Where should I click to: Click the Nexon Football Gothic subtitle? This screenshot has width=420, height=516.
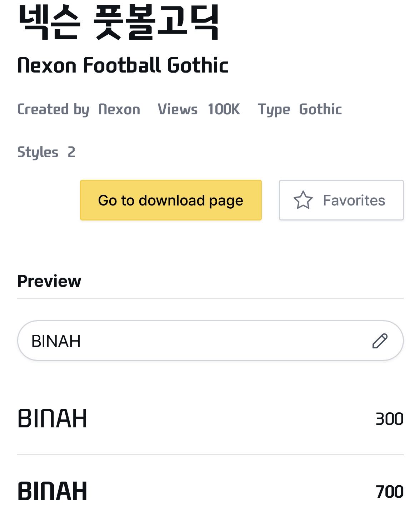[123, 66]
